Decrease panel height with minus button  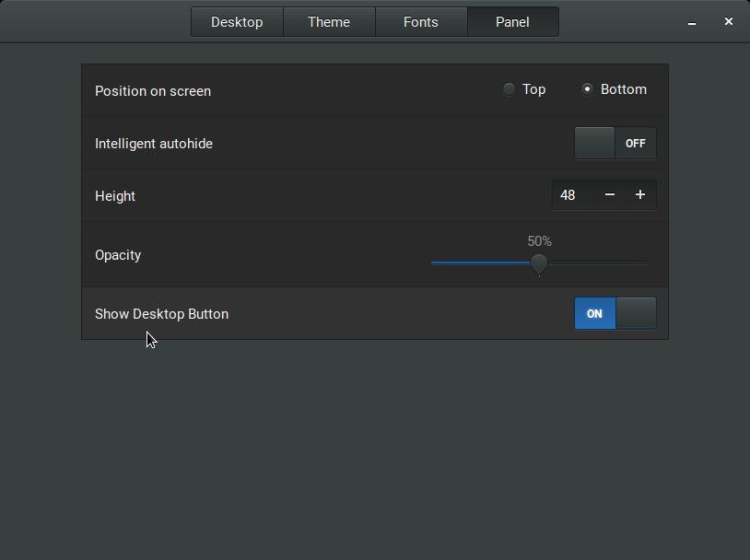pos(609,195)
